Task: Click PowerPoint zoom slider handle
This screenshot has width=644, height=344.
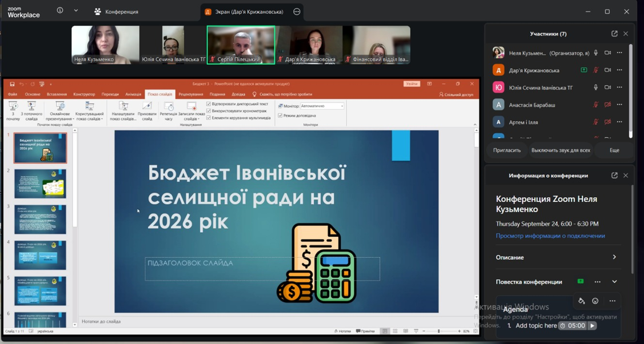Action: 439,331
